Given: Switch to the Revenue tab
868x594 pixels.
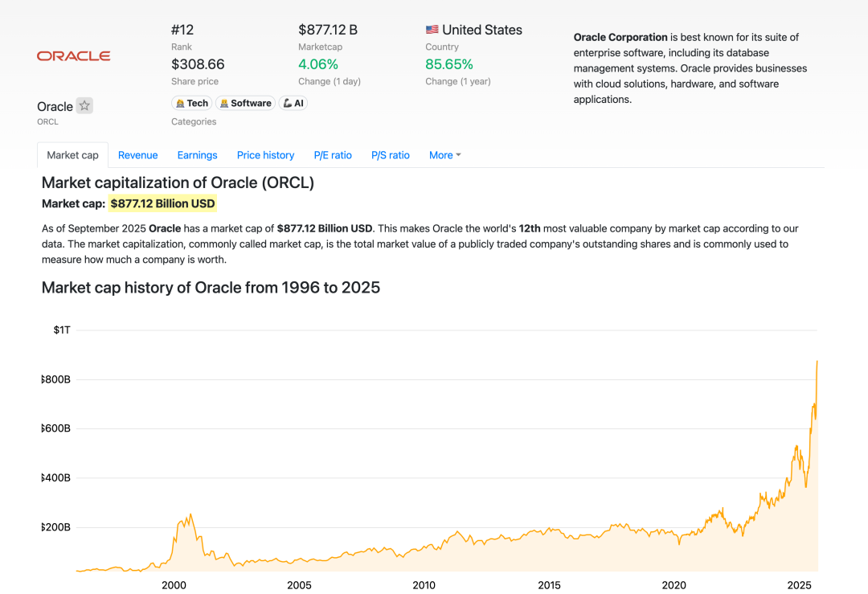Looking at the screenshot, I should point(138,155).
